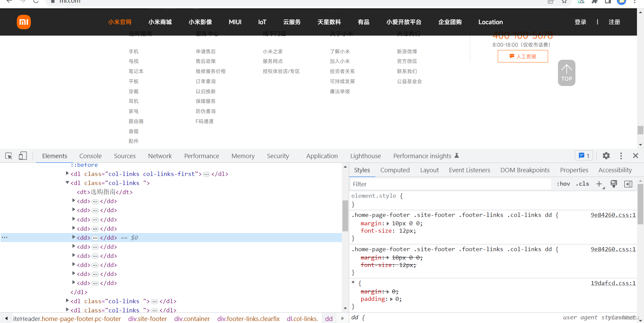Activate the inspect element picker icon
Viewport: 644px width, 323px height.
click(x=9, y=156)
